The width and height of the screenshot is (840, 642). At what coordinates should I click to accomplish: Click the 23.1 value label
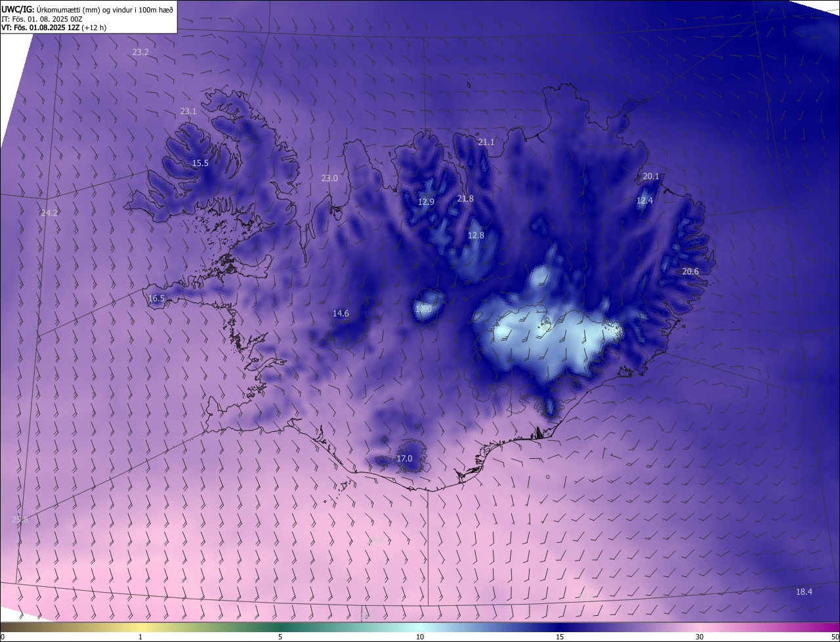tap(188, 112)
